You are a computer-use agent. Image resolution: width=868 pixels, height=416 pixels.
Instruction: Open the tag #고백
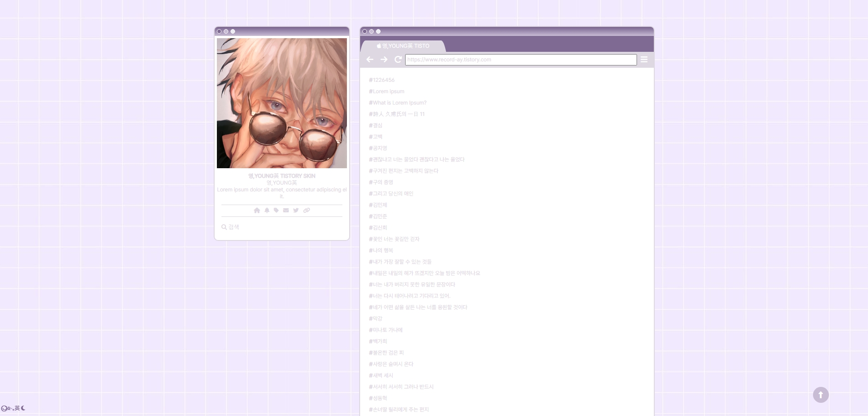(376, 137)
